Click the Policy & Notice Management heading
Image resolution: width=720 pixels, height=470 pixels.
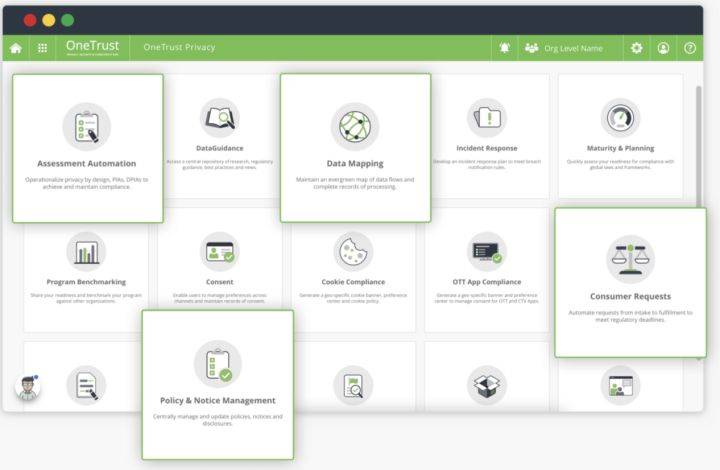[x=218, y=401]
